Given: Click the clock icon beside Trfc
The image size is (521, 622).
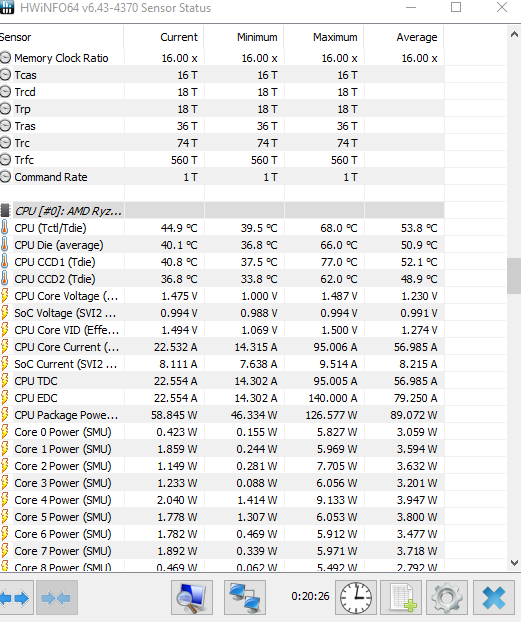Looking at the screenshot, I should [5, 160].
